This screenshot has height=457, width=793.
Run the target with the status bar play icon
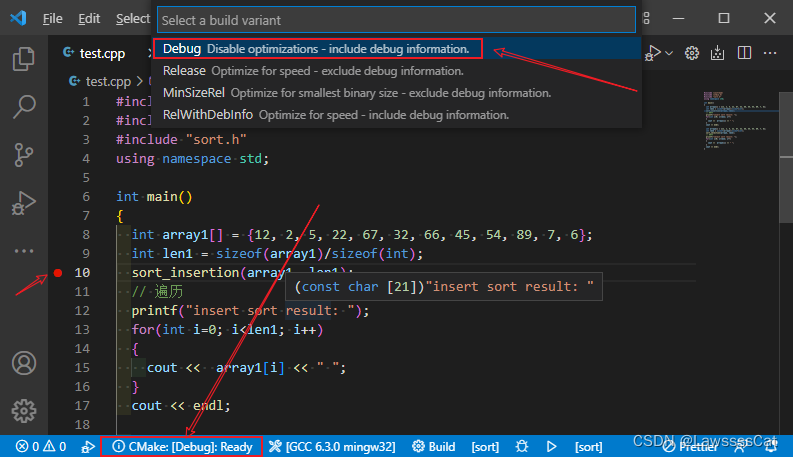[x=551, y=447]
